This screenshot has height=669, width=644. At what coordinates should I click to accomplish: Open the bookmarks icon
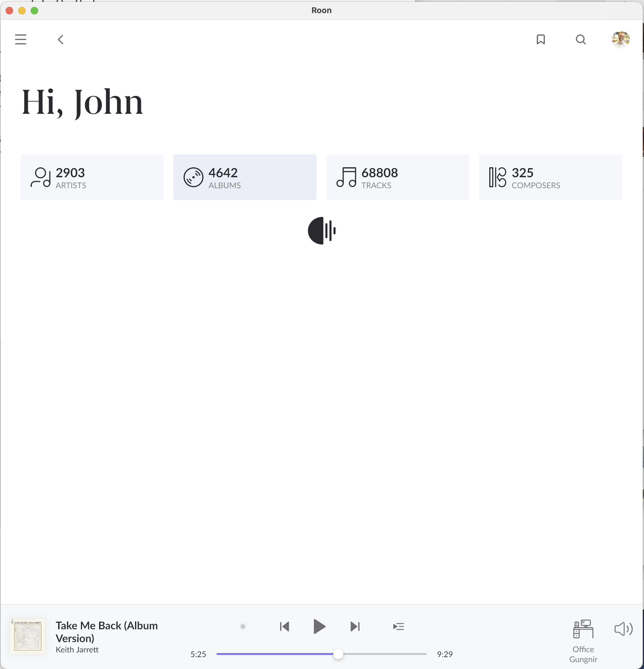541,40
